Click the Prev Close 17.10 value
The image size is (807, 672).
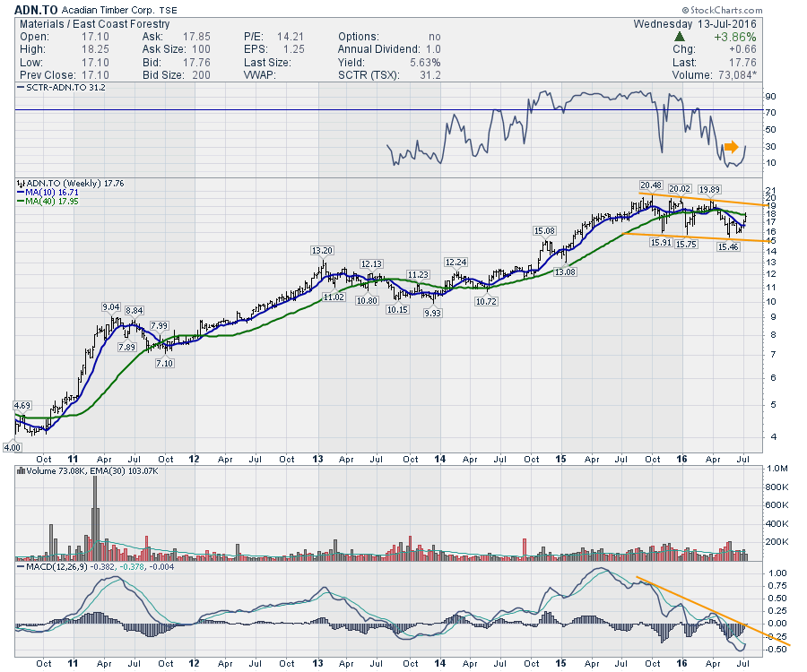click(95, 75)
